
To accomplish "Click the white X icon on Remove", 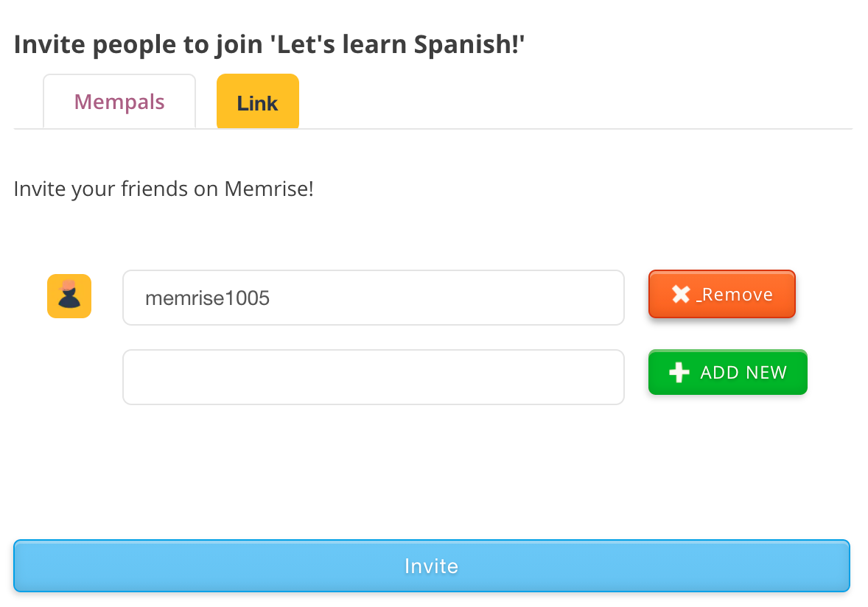I will point(680,295).
